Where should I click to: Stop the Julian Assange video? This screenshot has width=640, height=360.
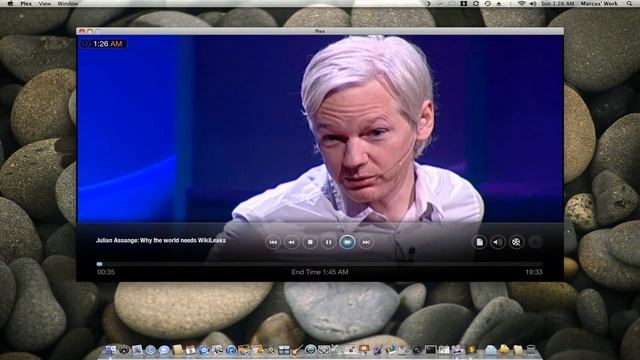[x=310, y=242]
